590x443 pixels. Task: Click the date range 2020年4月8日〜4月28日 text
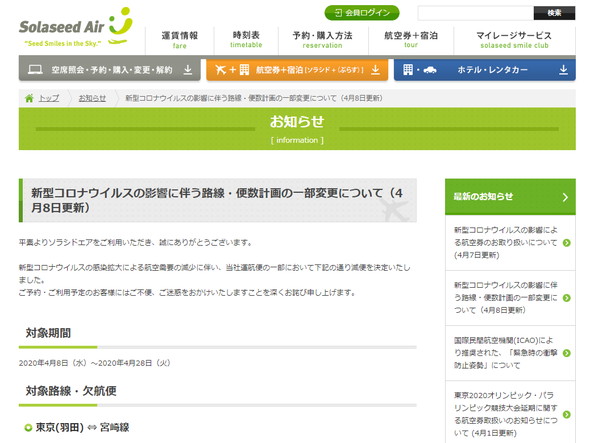94,363
